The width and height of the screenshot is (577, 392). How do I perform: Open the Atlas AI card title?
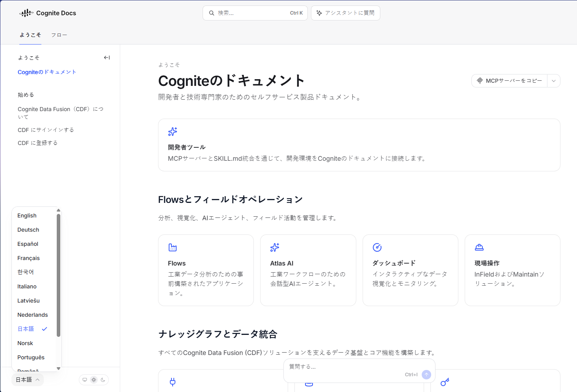(282, 263)
